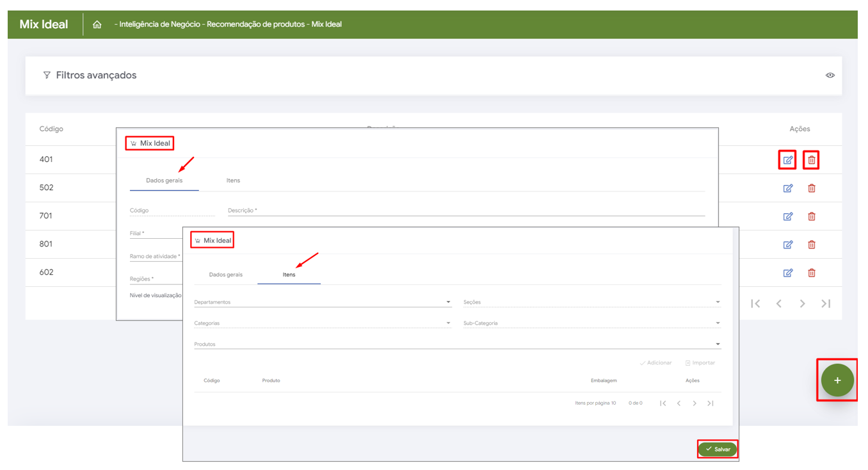Go to the last page of main table
Screen dimensions: 868x470
[826, 304]
